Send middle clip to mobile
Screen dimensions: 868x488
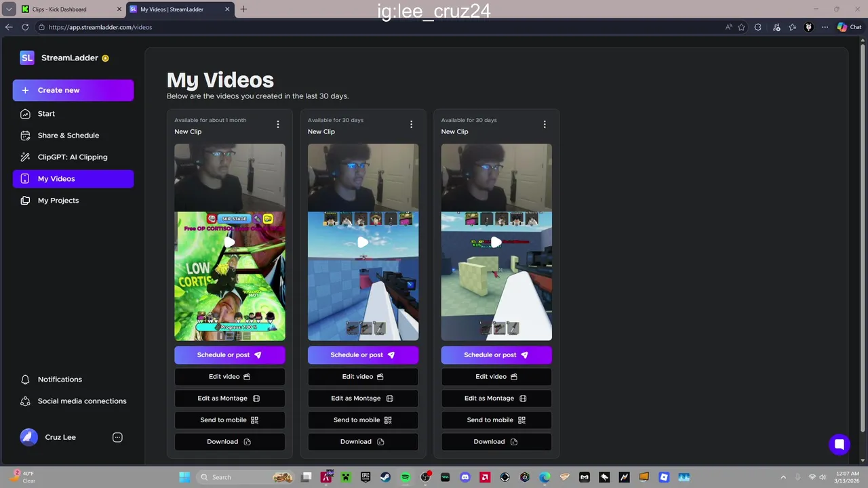coord(363,420)
